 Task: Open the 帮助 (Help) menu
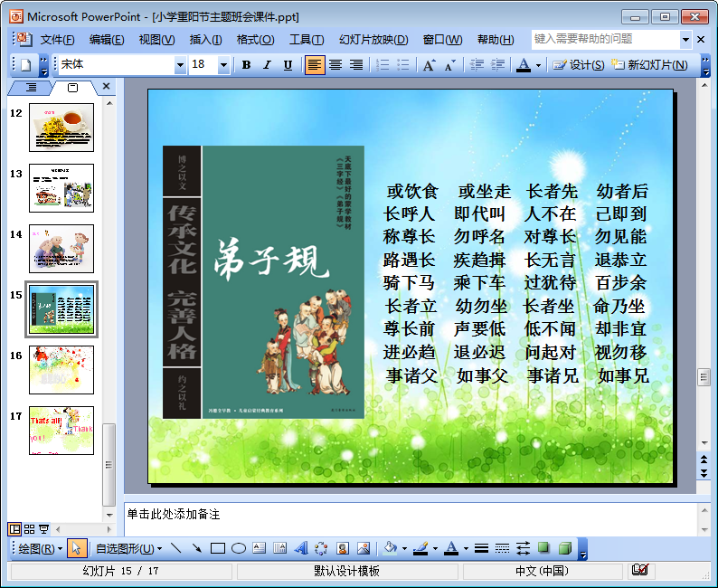click(496, 40)
